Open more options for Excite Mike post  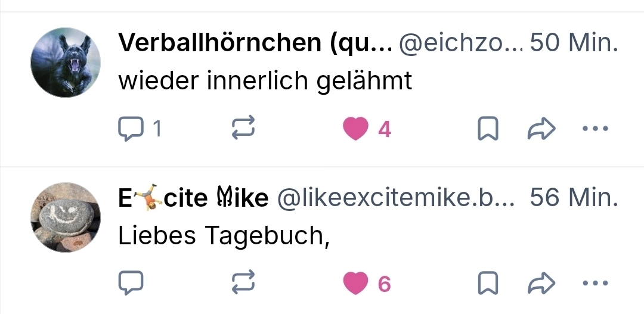tap(595, 284)
